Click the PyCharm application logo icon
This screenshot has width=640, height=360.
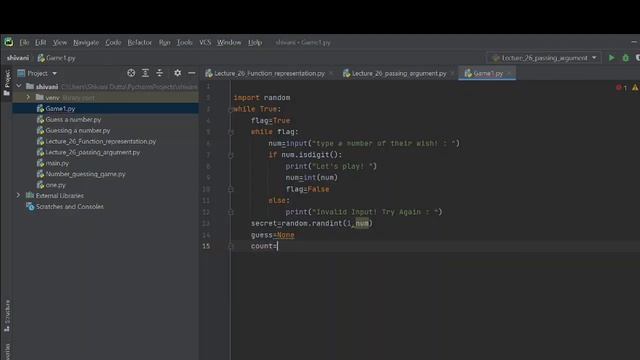9,42
